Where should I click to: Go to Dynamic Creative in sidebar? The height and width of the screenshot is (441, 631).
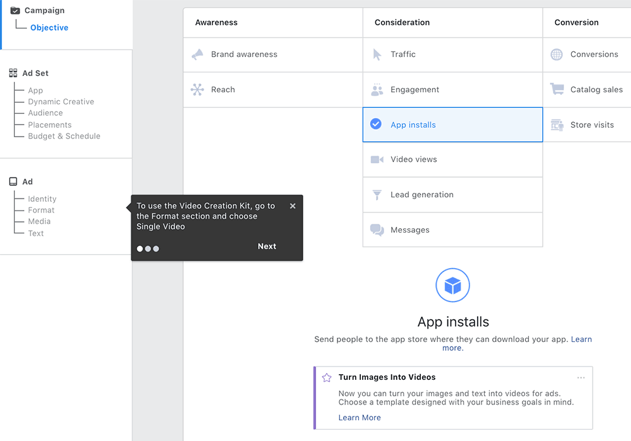(61, 101)
